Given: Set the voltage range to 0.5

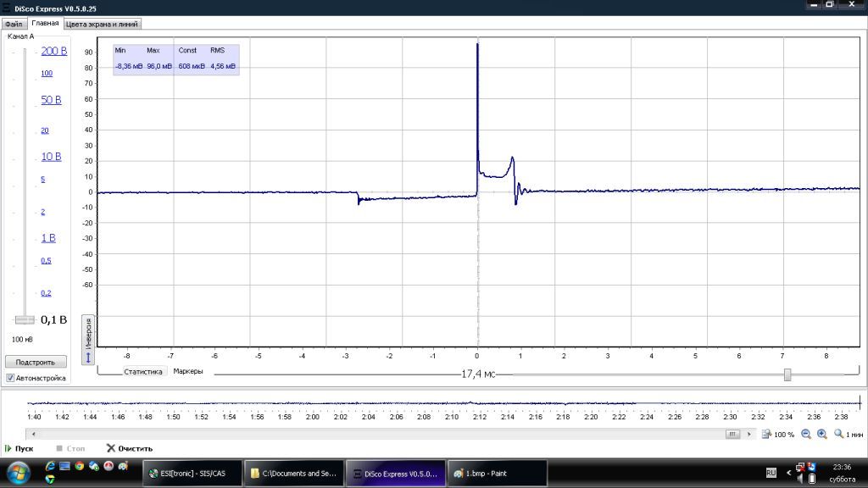Looking at the screenshot, I should point(46,261).
